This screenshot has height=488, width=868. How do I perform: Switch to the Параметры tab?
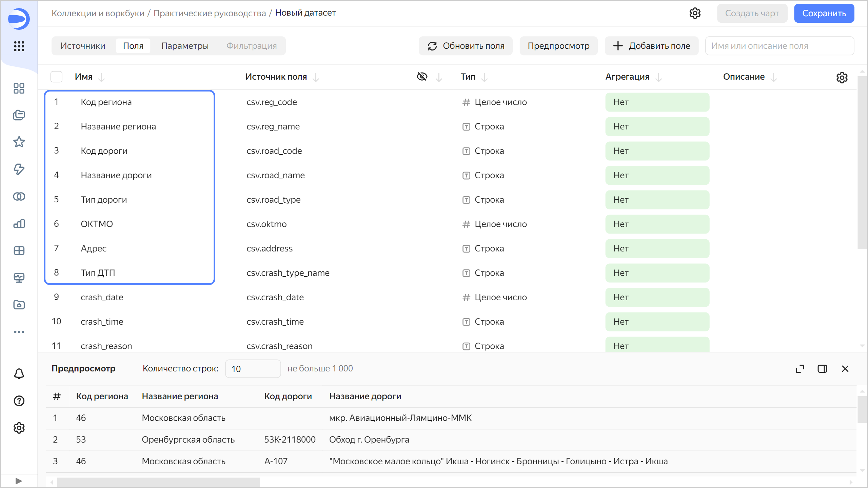coord(185,46)
